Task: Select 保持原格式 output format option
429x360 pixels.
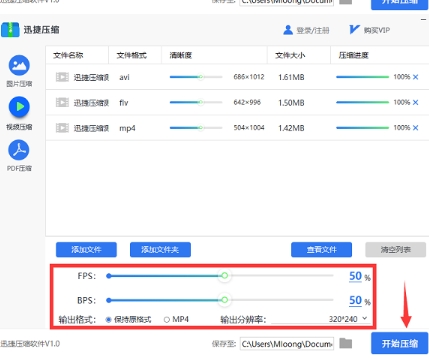Action: pyautogui.click(x=128, y=319)
